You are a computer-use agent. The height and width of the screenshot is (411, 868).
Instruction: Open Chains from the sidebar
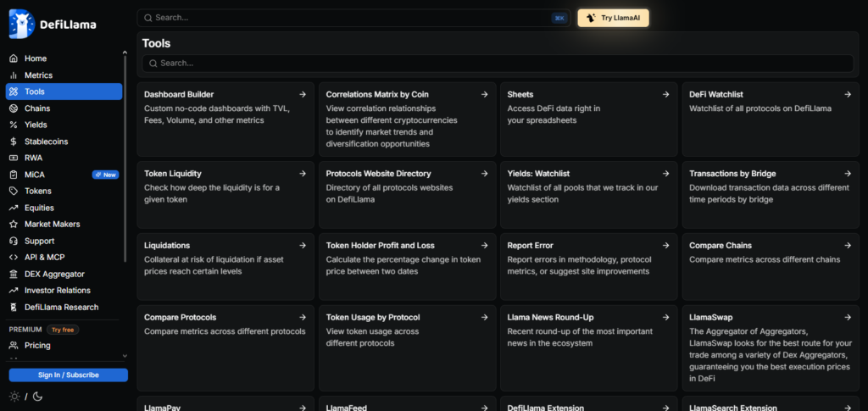(x=64, y=108)
